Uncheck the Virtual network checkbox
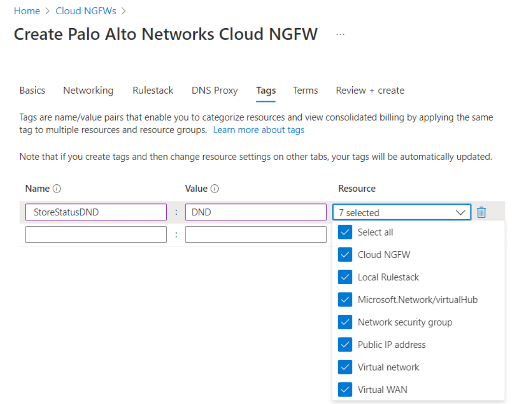The height and width of the screenshot is (404, 532). [x=345, y=367]
